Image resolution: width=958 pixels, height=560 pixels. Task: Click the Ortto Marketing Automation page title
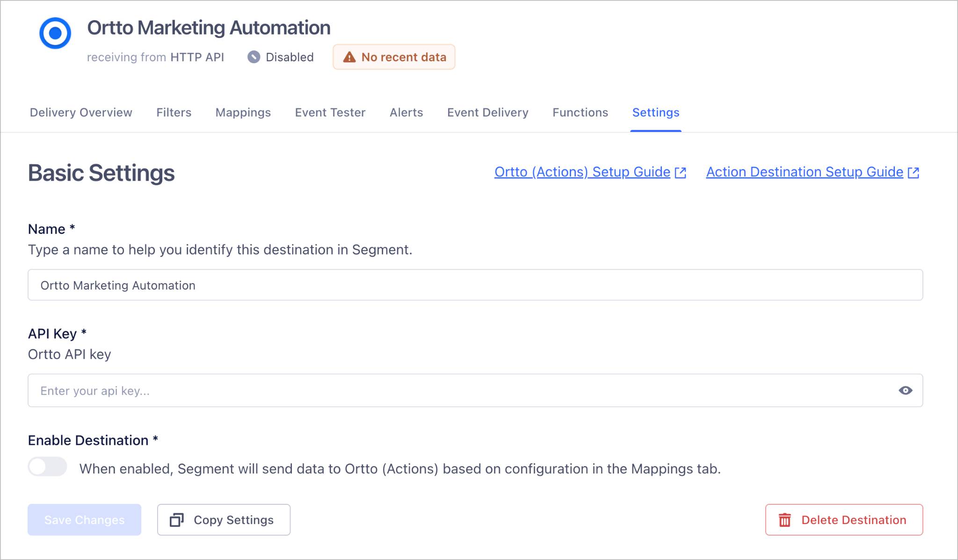209,28
